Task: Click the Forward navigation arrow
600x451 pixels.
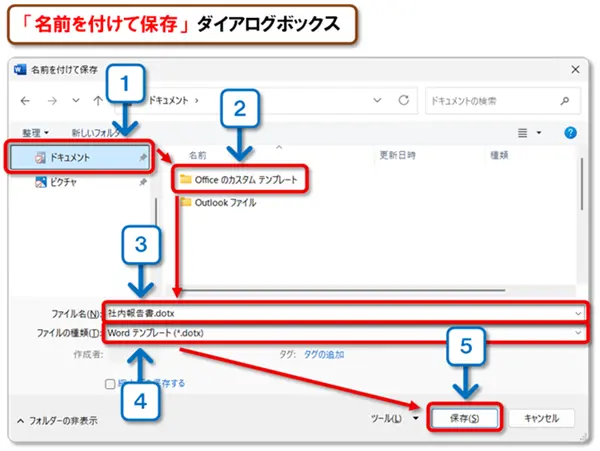Action: [x=52, y=101]
